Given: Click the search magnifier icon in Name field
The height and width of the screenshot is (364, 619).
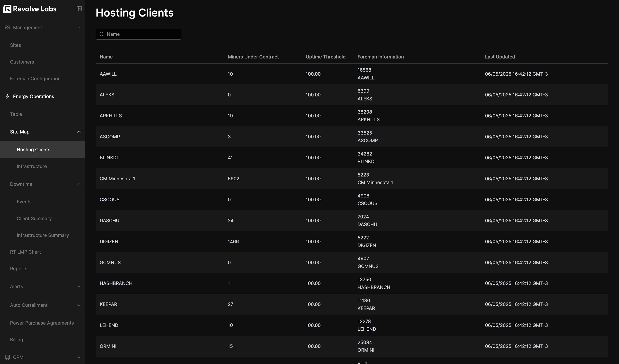Looking at the screenshot, I should [x=102, y=34].
